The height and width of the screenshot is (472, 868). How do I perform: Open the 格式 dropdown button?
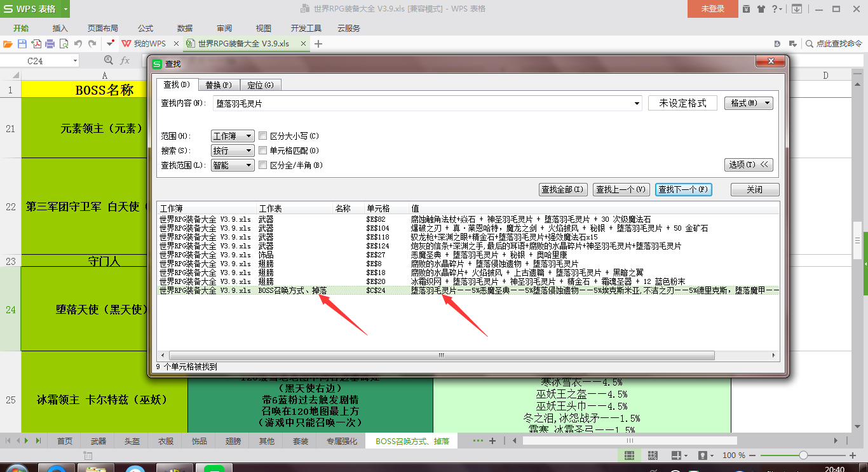749,103
